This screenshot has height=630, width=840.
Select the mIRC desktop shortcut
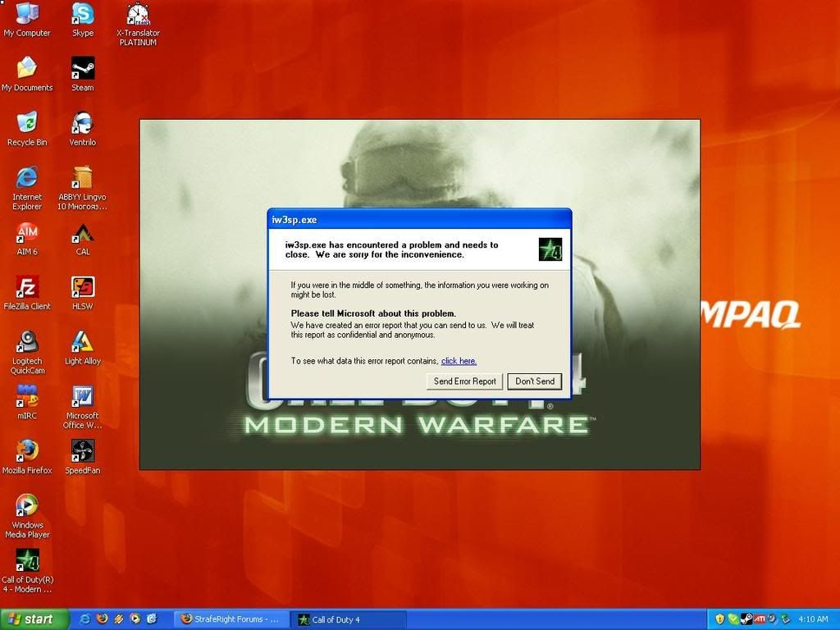click(27, 402)
